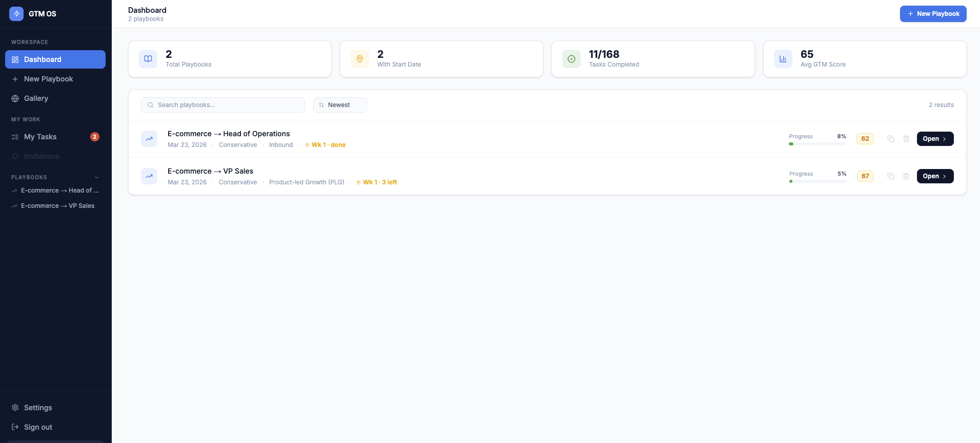
Task: Go to My Tasks in sidebar
Action: [x=55, y=137]
